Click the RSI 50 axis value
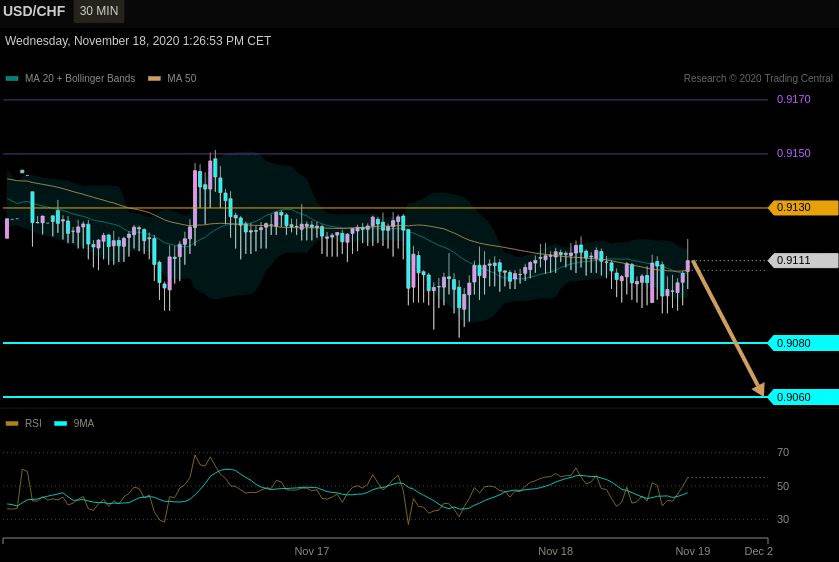 (783, 486)
